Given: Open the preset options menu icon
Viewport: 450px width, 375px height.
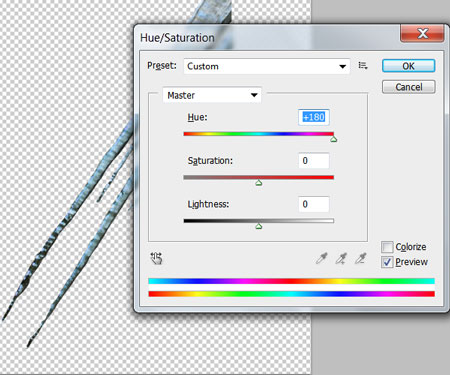Looking at the screenshot, I should click(363, 66).
